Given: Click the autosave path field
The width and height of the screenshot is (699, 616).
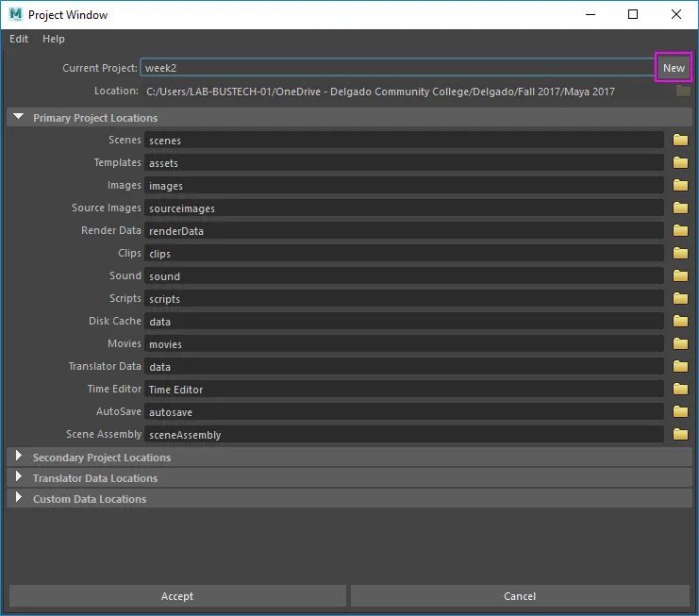Looking at the screenshot, I should pos(404,412).
